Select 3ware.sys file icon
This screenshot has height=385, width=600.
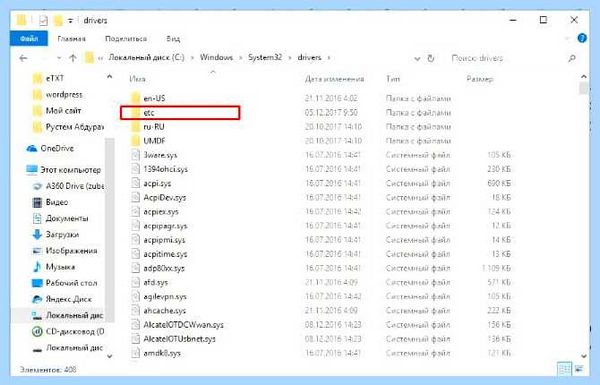[x=135, y=155]
